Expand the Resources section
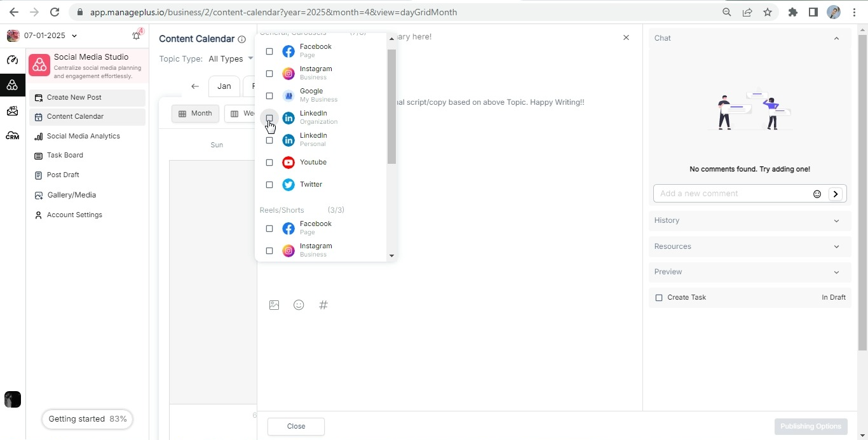This screenshot has width=868, height=440. 750,246
